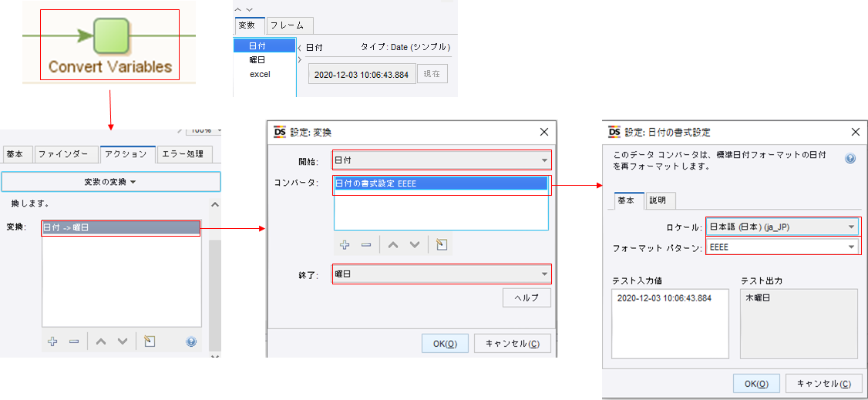Expand the フォーマット パターン dropdown
The width and height of the screenshot is (868, 400).
pos(851,247)
